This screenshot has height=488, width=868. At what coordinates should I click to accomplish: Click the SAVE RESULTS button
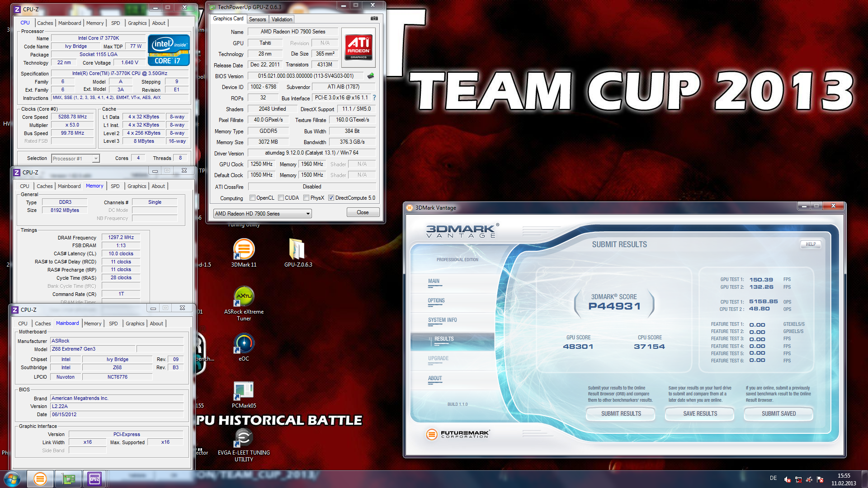(700, 413)
